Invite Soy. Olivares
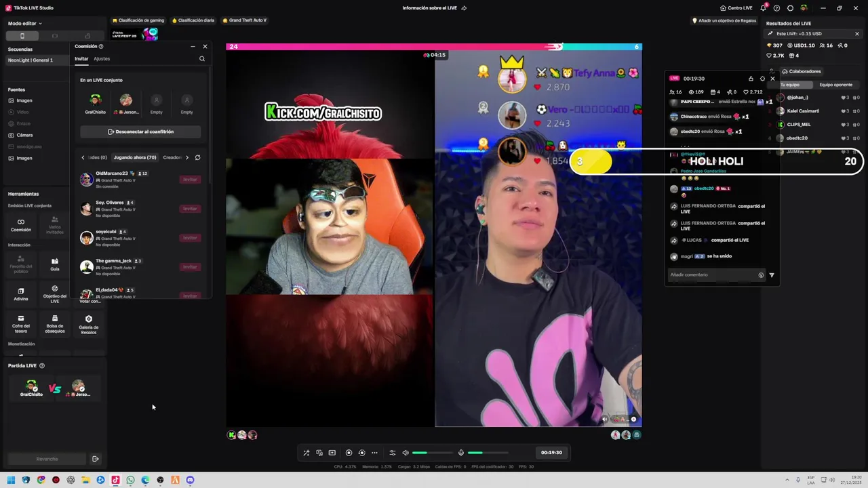Screen dimensions: 868x488 [190, 209]
